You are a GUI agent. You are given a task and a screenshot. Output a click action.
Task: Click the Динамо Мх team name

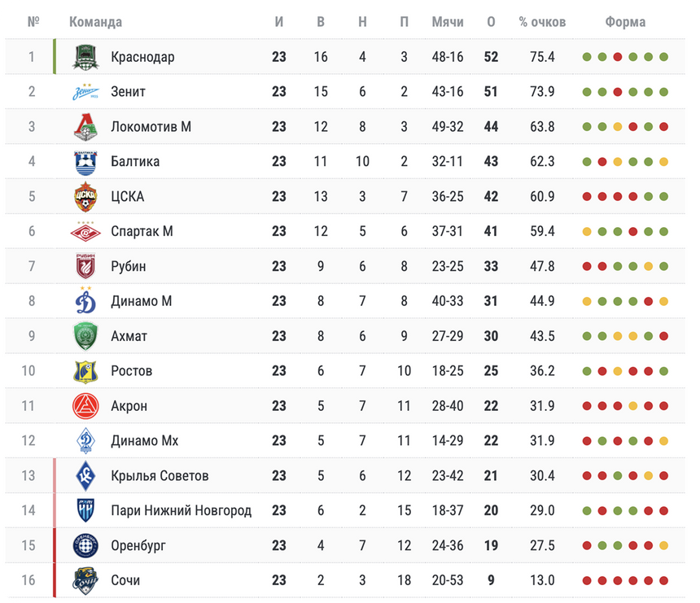point(145,441)
